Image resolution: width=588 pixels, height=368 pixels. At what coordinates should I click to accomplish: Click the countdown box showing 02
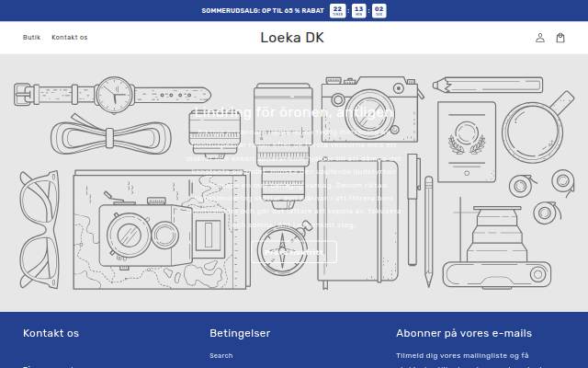pyautogui.click(x=379, y=10)
